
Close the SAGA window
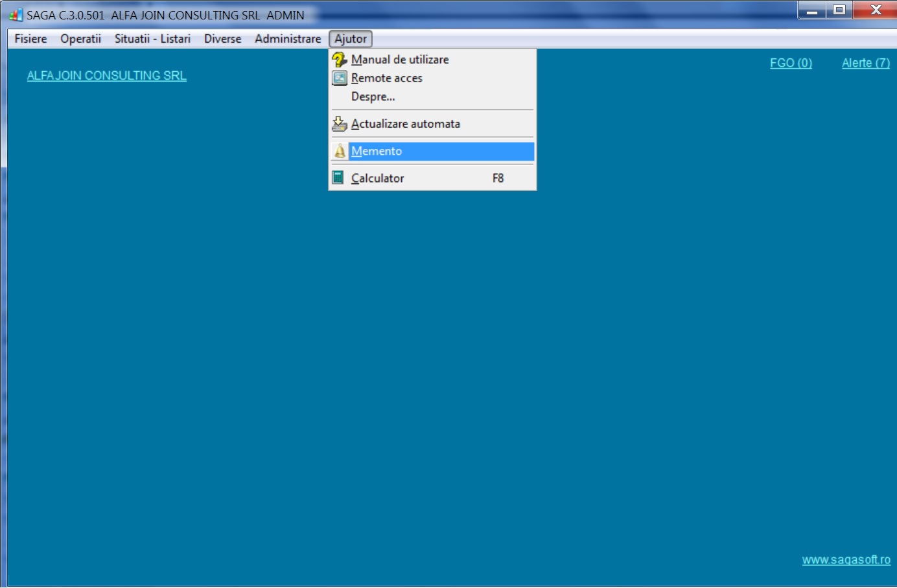pos(875,10)
